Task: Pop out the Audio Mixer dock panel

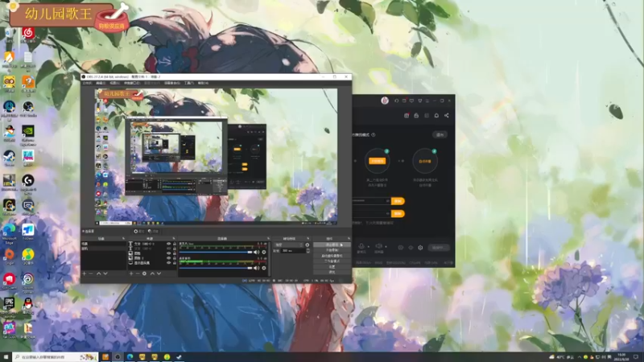Action: pyautogui.click(x=268, y=238)
